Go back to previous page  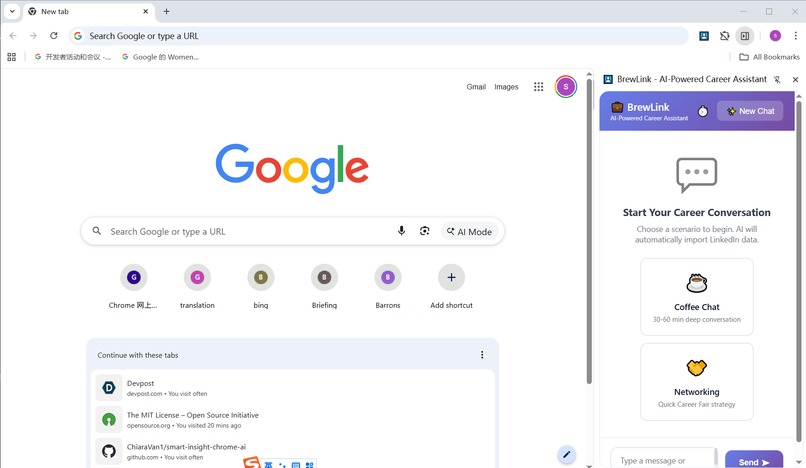[13, 35]
